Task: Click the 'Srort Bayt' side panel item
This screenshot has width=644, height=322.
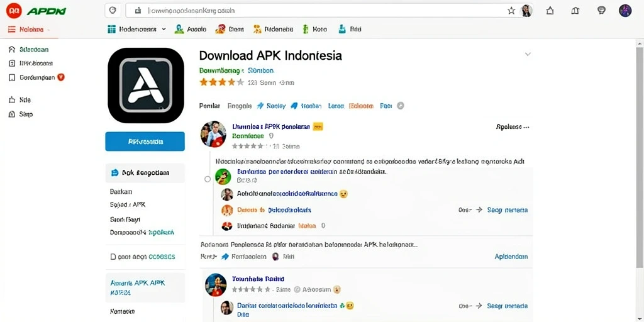Action: click(125, 219)
